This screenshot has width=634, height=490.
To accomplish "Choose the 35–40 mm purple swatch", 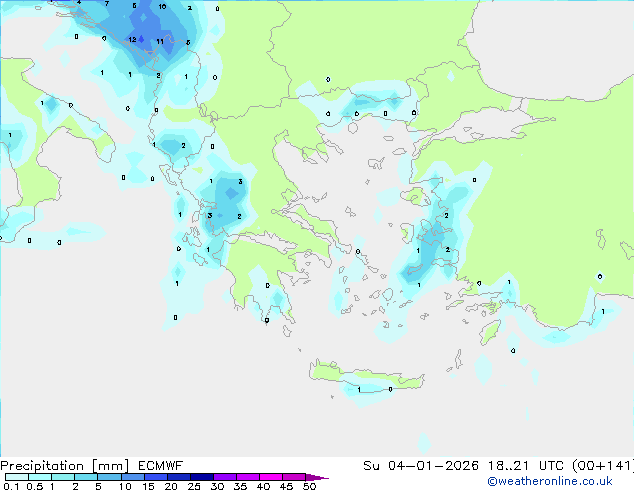I will (x=247, y=477).
